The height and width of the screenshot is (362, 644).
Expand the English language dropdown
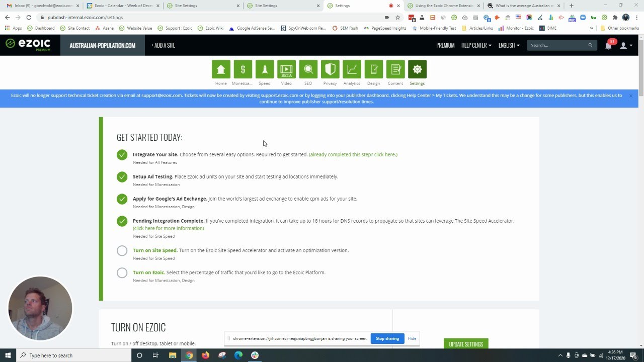[x=509, y=45]
